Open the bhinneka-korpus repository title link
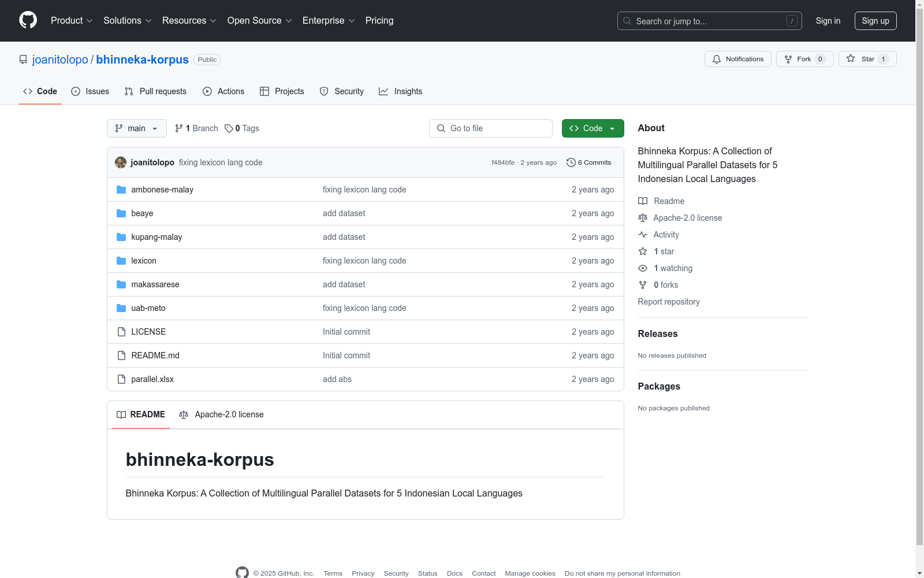Screen dimensions: 924x578 pyautogui.click(x=142, y=60)
